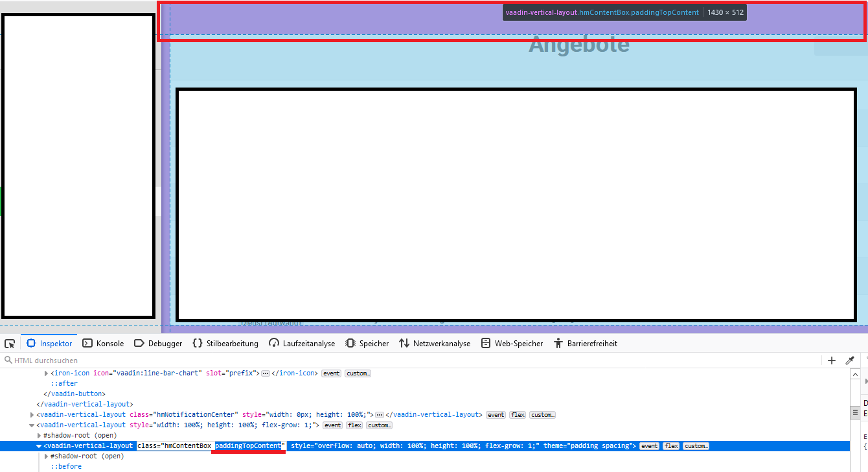Open the Web-Speicher storage panel

pos(512,344)
